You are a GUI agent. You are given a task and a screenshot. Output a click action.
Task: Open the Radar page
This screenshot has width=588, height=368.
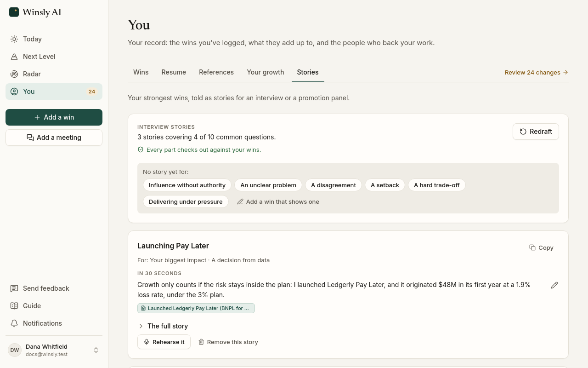coord(54,74)
